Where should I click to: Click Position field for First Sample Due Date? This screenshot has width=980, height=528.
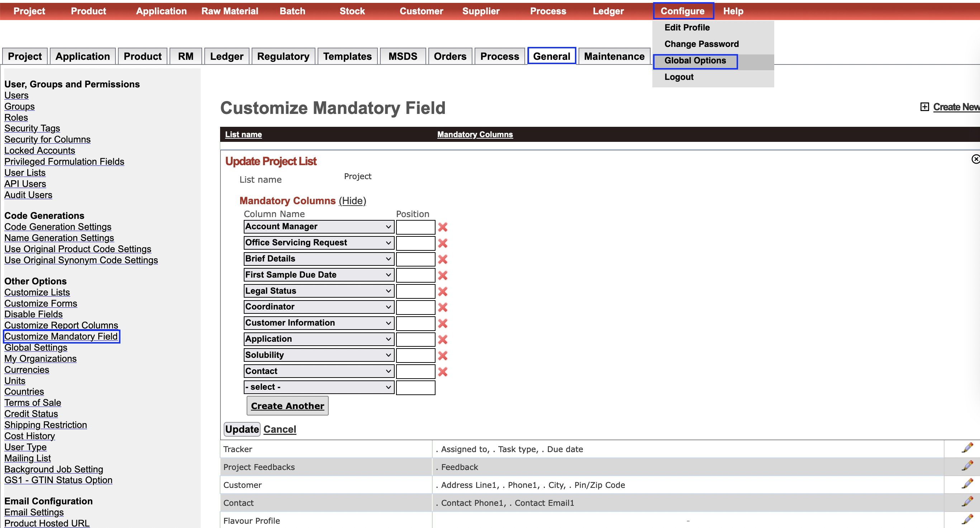[415, 275]
